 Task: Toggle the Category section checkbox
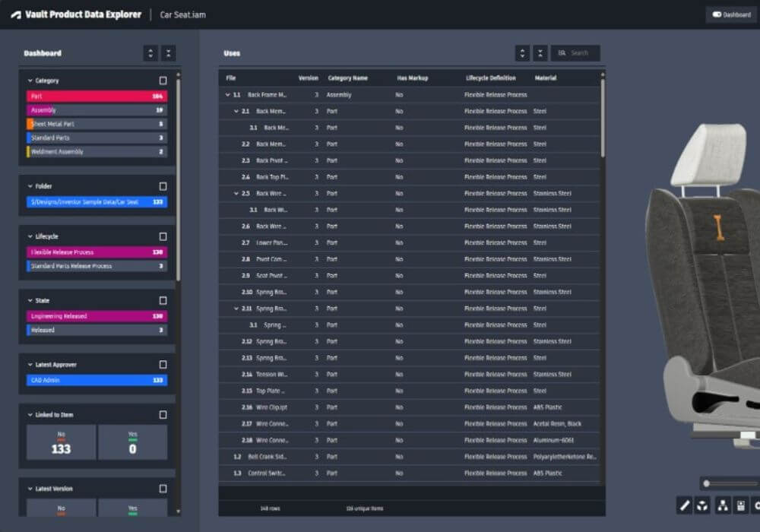click(x=164, y=80)
